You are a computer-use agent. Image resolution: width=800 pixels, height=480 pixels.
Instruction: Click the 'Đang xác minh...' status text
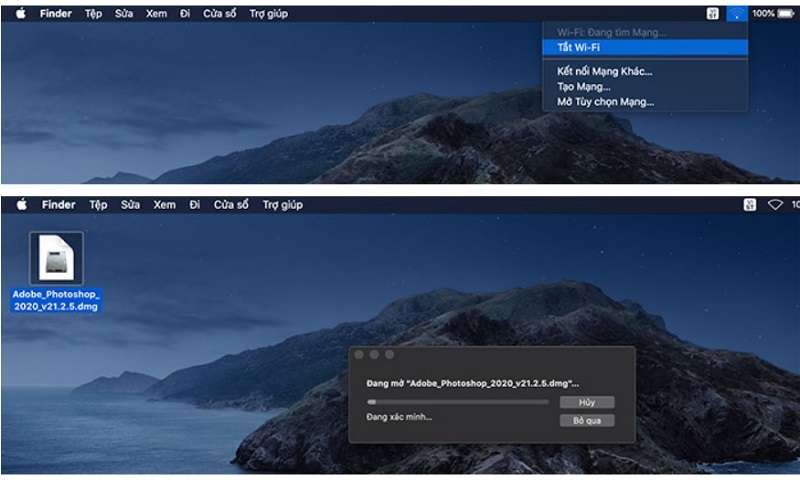(399, 417)
